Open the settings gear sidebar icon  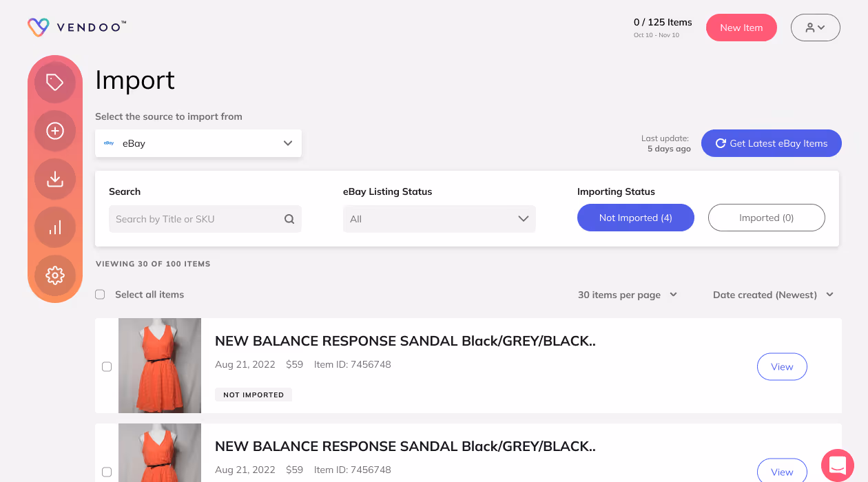tap(55, 275)
